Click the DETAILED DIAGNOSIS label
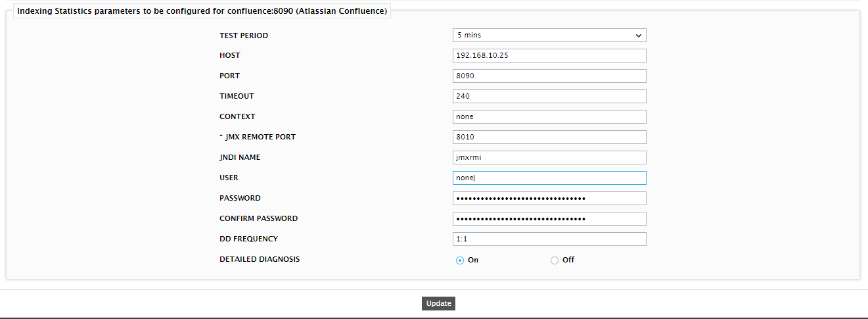The image size is (868, 319). click(260, 259)
